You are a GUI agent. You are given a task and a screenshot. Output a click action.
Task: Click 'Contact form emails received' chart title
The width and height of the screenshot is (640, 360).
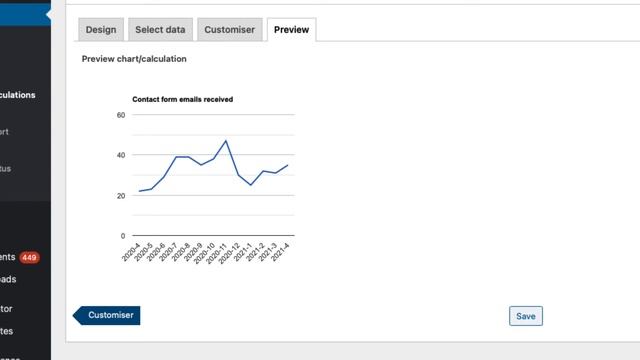[x=182, y=99]
